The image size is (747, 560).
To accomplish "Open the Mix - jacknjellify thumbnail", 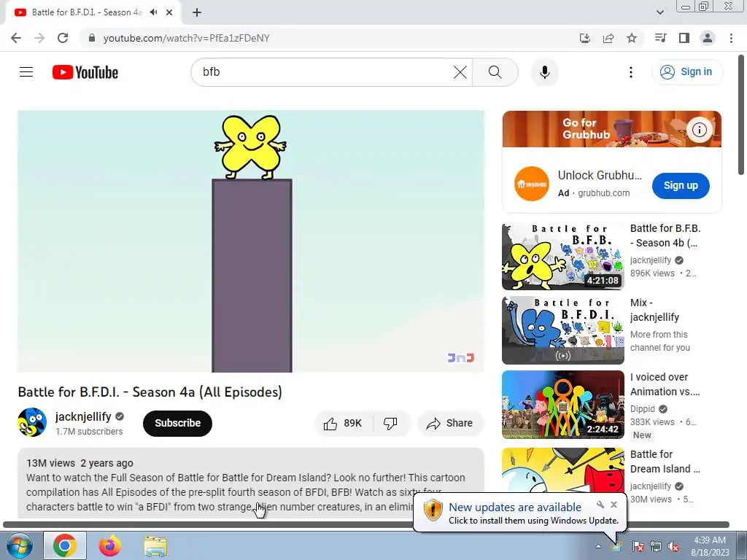I will pyautogui.click(x=563, y=330).
